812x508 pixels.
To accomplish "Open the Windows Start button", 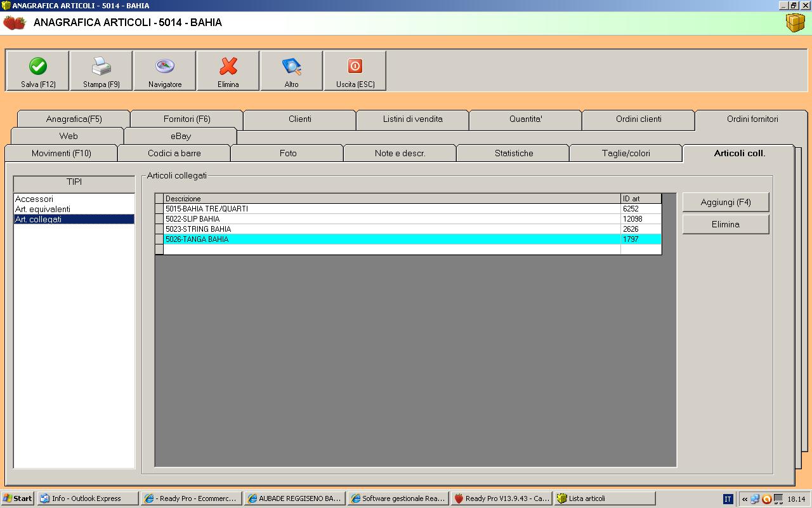I will (18, 498).
